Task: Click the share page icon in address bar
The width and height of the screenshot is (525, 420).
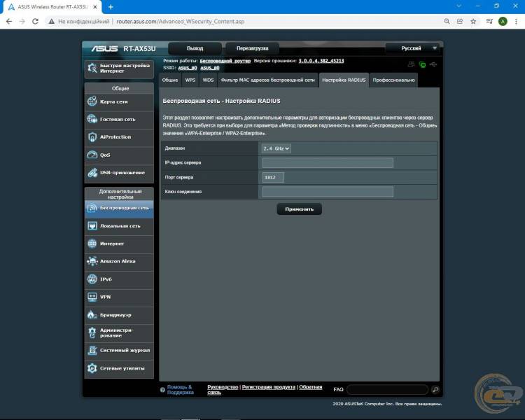Action: pos(460,22)
